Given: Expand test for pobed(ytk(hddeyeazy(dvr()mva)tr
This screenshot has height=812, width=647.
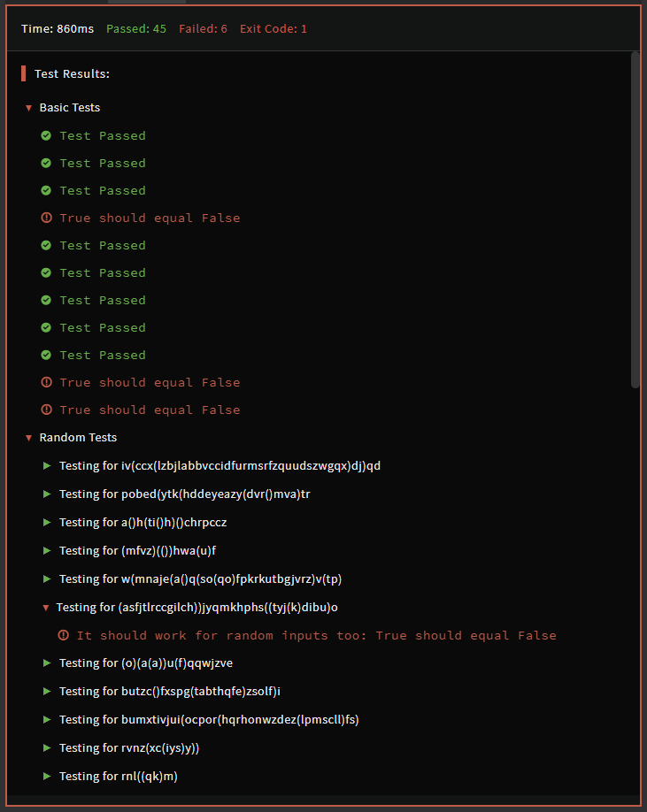Looking at the screenshot, I should click(x=47, y=494).
